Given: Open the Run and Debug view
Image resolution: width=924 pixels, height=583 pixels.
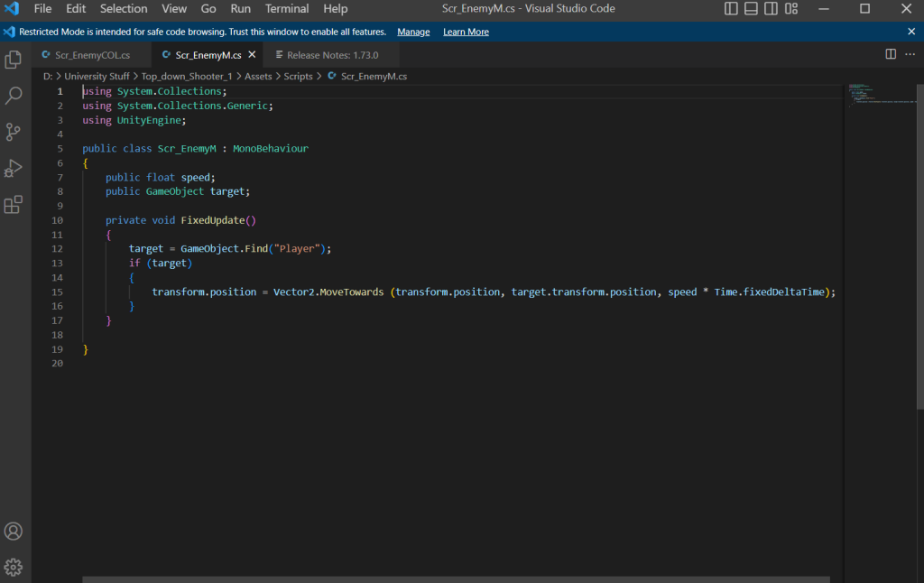Looking at the screenshot, I should tap(14, 169).
